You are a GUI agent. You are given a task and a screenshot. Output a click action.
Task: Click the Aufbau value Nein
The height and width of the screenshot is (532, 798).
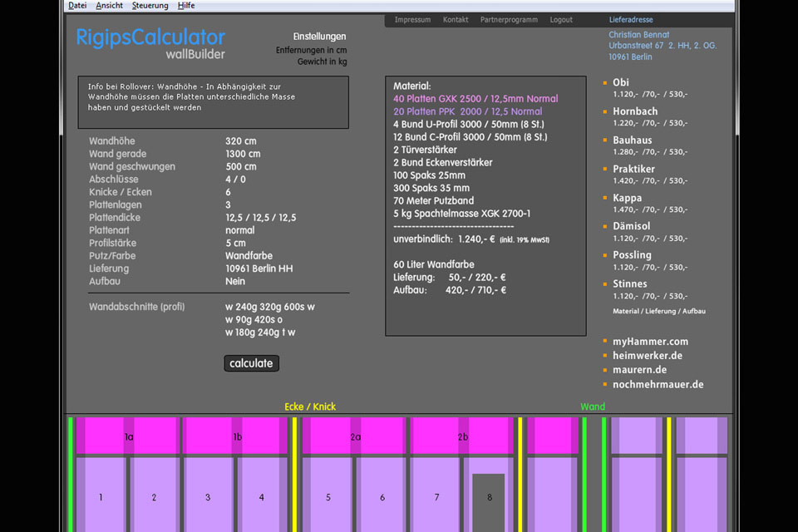235,281
